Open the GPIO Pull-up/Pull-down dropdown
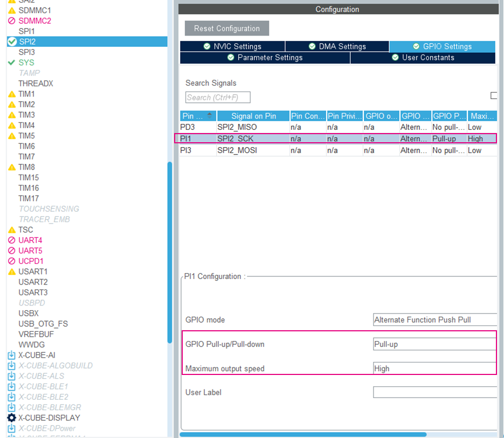The height and width of the screenshot is (438, 504). pos(435,344)
